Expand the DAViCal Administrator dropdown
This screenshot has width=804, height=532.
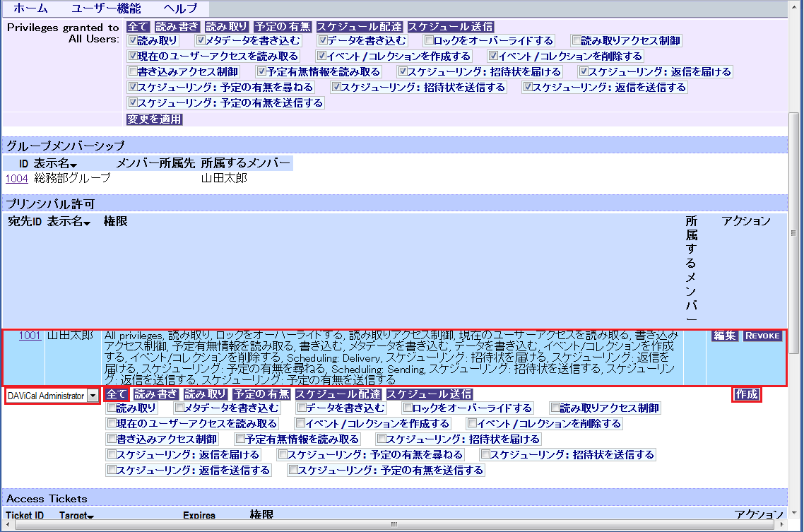click(x=93, y=396)
